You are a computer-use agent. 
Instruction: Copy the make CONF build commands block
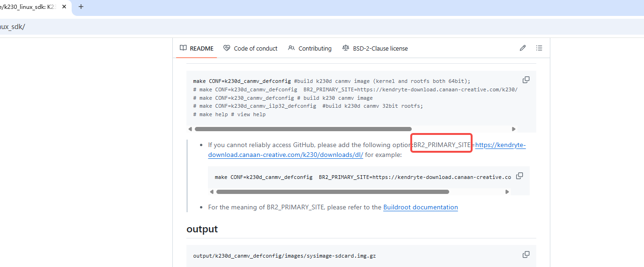pos(526,80)
